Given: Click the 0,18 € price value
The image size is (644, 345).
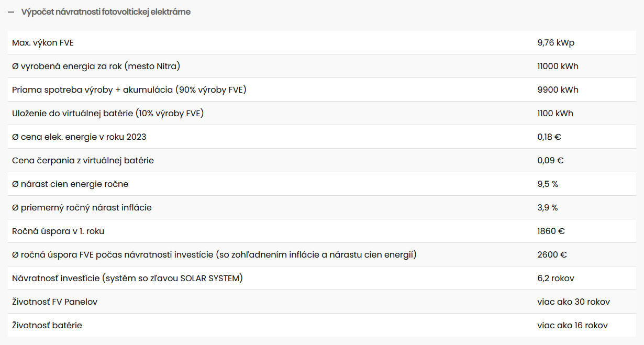Looking at the screenshot, I should click(549, 137).
